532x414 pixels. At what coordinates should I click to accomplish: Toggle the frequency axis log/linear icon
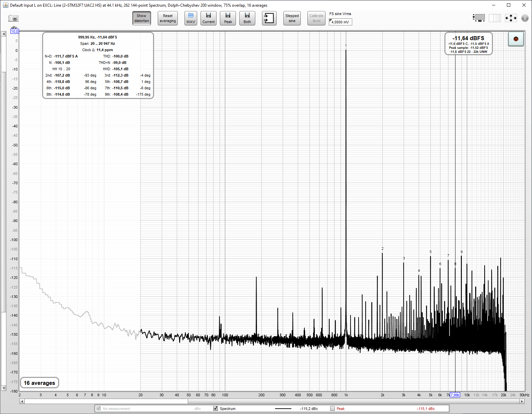coord(495,18)
